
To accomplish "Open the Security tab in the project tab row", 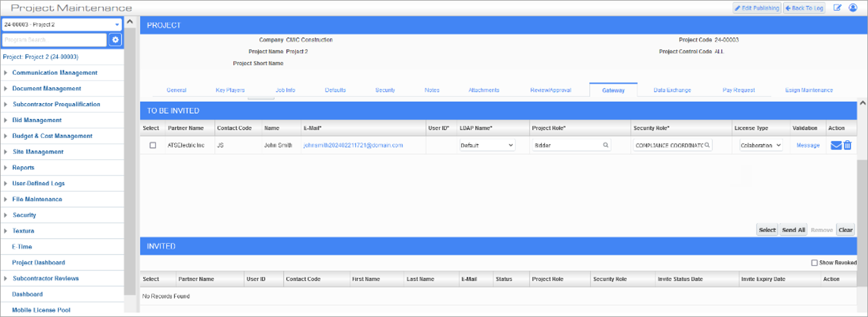I will pos(385,90).
